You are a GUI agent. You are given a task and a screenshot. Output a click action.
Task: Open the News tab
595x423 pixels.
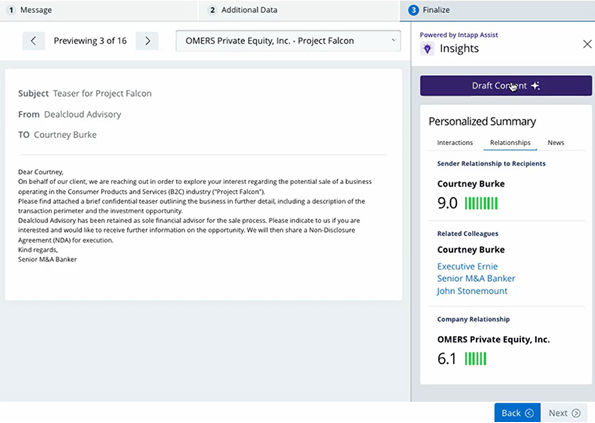click(556, 143)
